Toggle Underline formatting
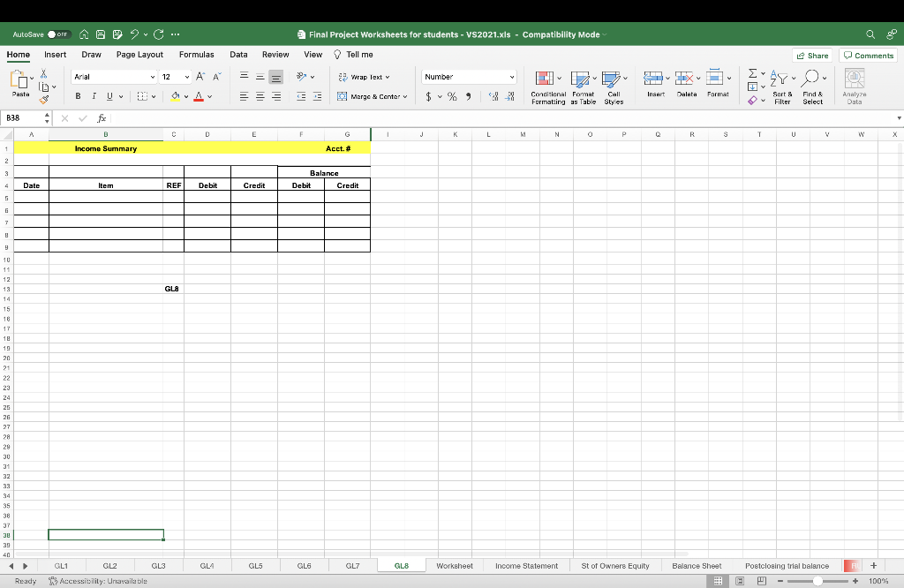Viewport: 904px width, 588px height. coord(109,96)
